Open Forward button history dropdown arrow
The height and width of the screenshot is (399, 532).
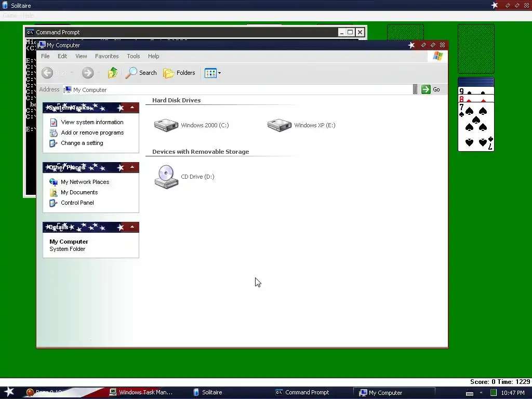pos(99,73)
